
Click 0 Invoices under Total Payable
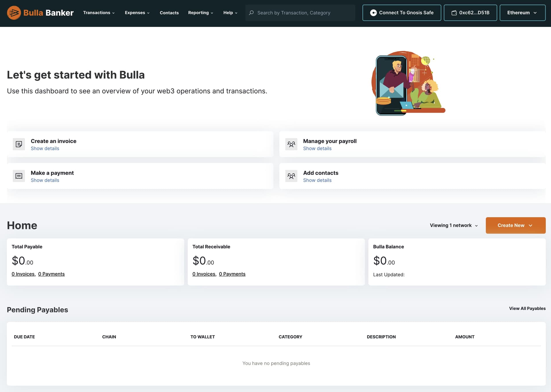(x=23, y=274)
